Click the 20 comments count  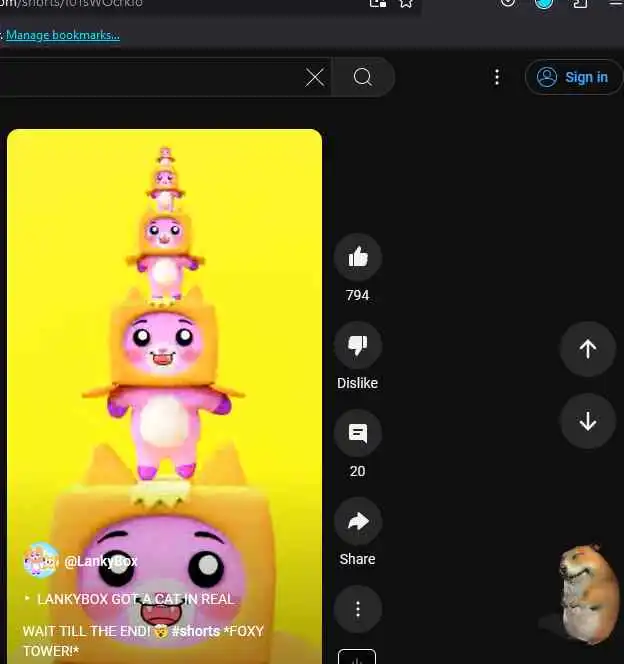[x=357, y=471]
